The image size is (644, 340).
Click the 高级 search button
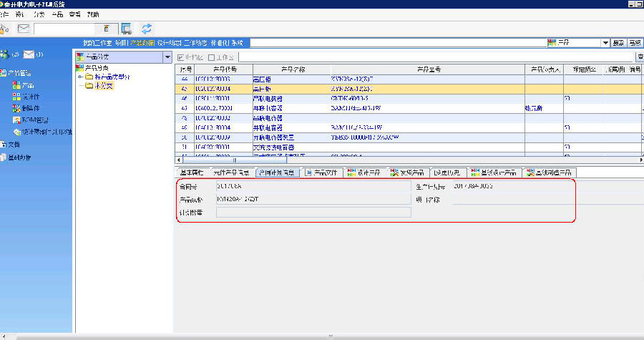pos(635,43)
